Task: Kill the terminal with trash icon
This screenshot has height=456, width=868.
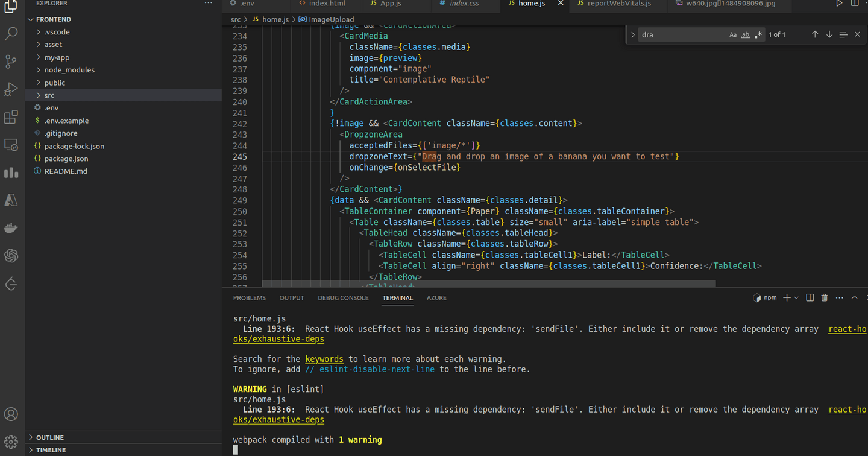Action: (x=825, y=298)
